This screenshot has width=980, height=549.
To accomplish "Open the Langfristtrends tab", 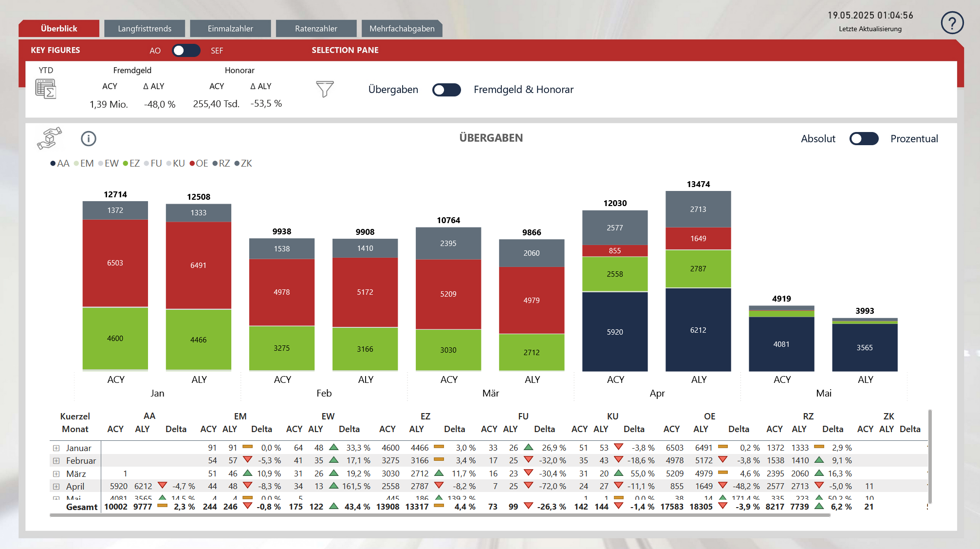I will [x=145, y=28].
